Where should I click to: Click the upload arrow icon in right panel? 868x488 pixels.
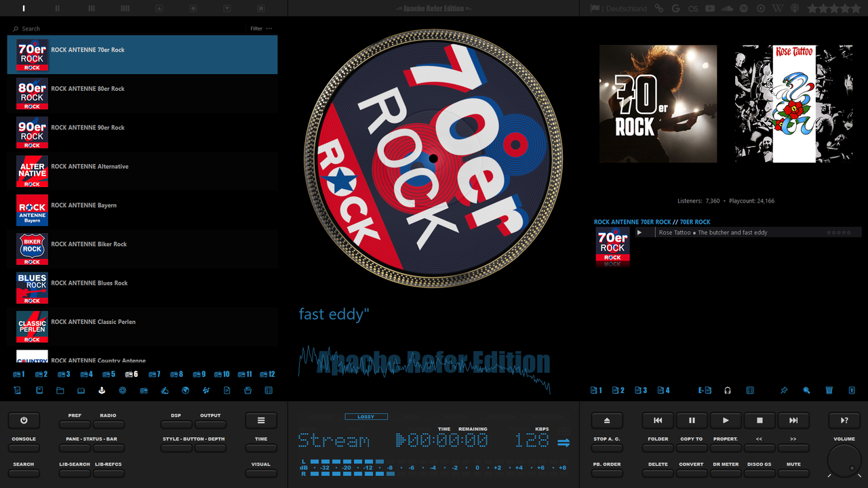pyautogui.click(x=852, y=390)
